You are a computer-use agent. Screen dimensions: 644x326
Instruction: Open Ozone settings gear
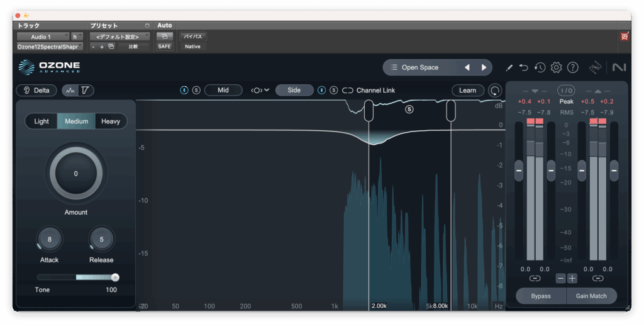coord(556,67)
